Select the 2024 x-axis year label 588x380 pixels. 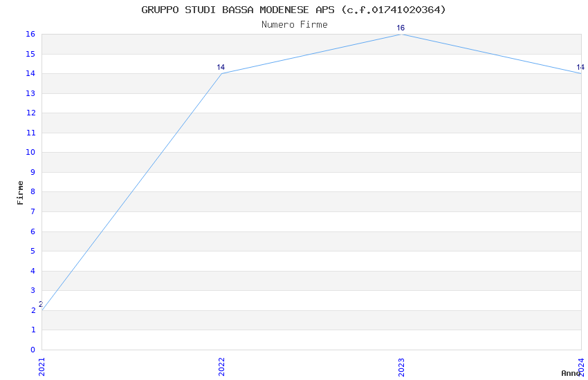coord(581,367)
